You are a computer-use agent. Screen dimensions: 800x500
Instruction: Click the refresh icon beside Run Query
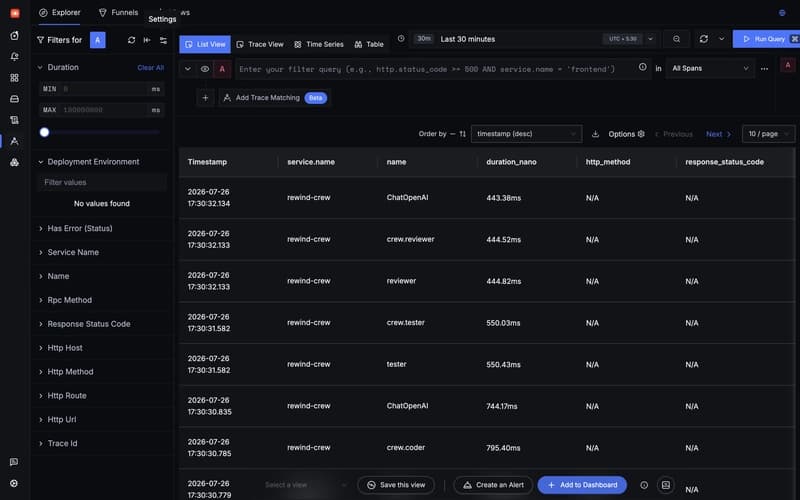[704, 39]
